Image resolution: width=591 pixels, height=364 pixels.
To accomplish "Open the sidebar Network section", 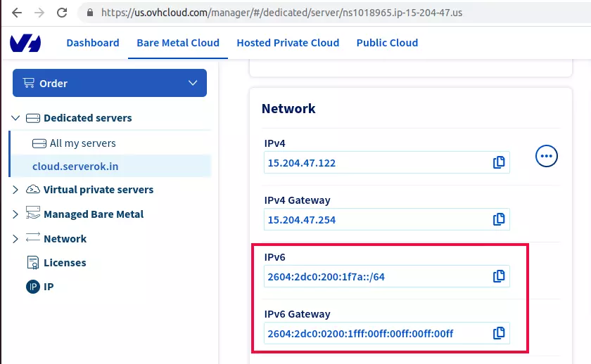I will (65, 239).
